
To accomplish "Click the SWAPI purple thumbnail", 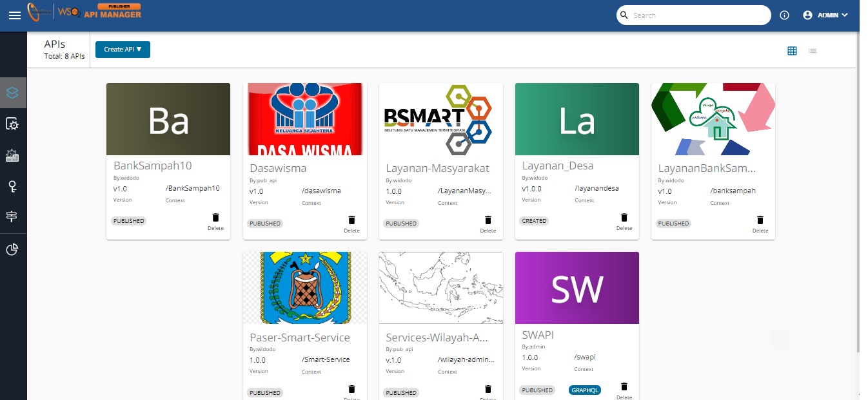I will (577, 288).
